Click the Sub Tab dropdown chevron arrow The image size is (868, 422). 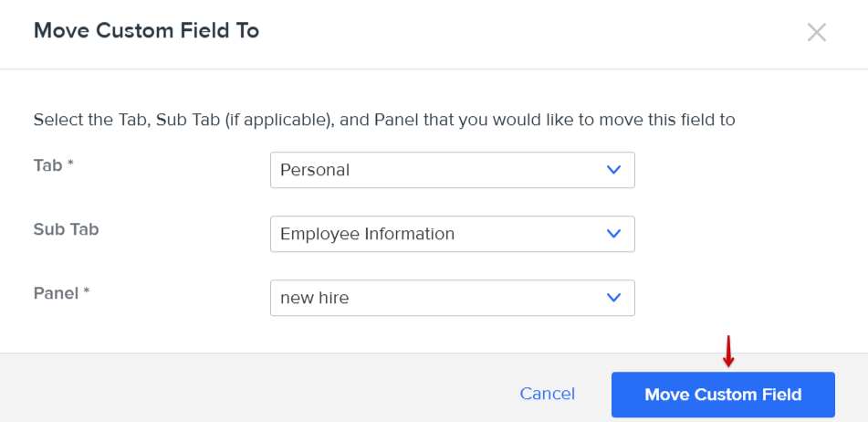[613, 234]
